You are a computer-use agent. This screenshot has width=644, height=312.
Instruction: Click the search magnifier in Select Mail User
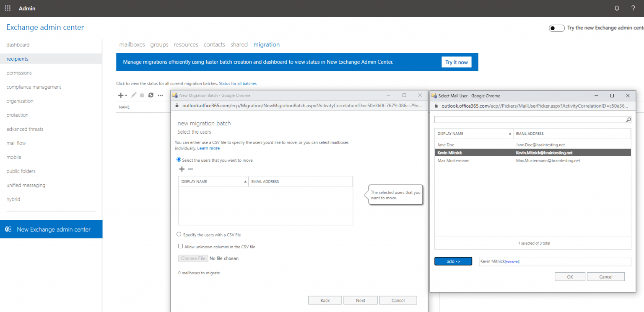tap(628, 120)
